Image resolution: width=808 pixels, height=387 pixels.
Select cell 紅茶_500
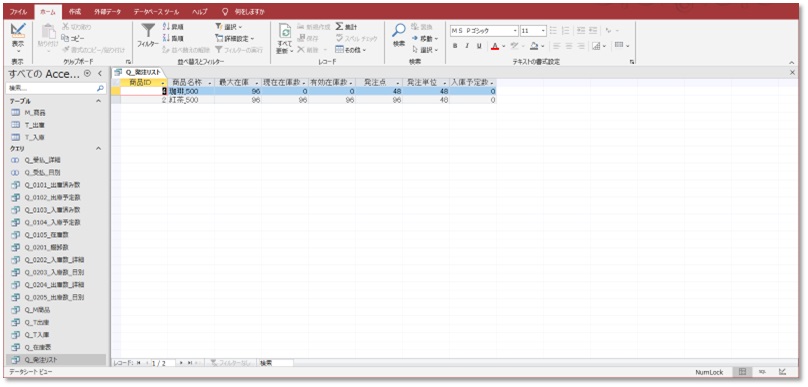pyautogui.click(x=191, y=100)
